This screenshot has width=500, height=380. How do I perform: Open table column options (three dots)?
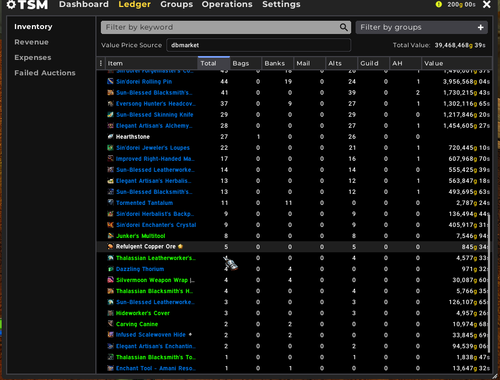click(101, 63)
